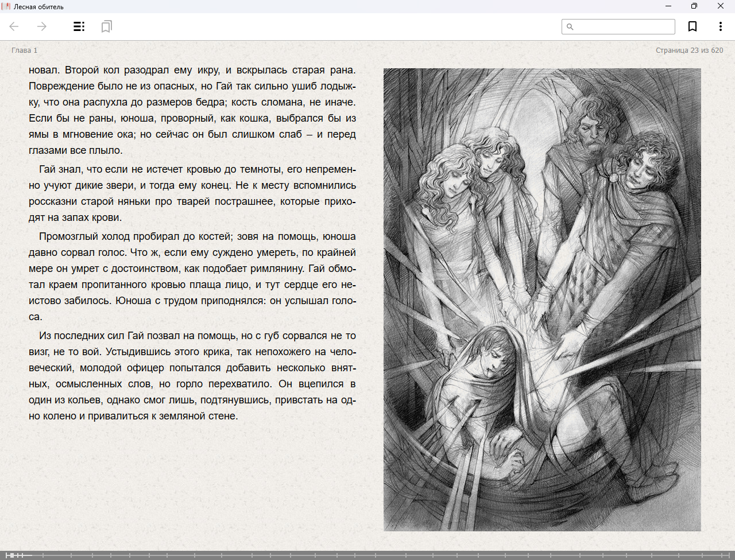The width and height of the screenshot is (735, 560).
Task: Bookmark the current page
Action: click(x=693, y=26)
